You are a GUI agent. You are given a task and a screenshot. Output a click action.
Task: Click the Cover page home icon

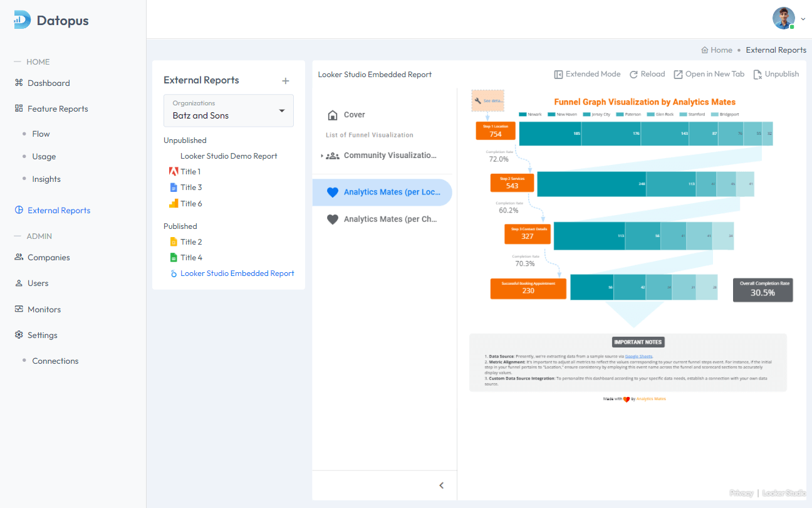click(333, 115)
